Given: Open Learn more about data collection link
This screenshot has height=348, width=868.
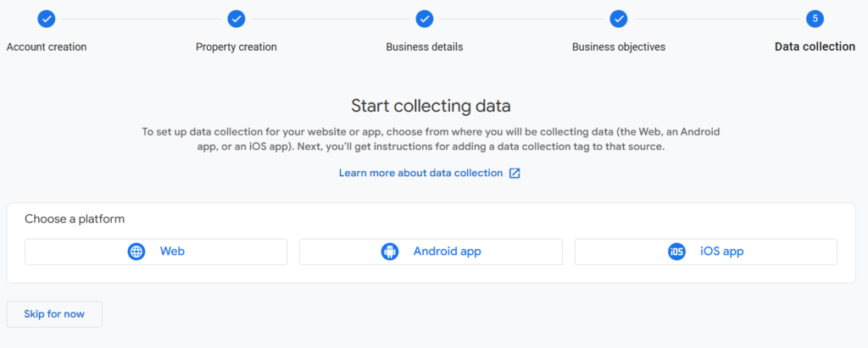Looking at the screenshot, I should (420, 174).
